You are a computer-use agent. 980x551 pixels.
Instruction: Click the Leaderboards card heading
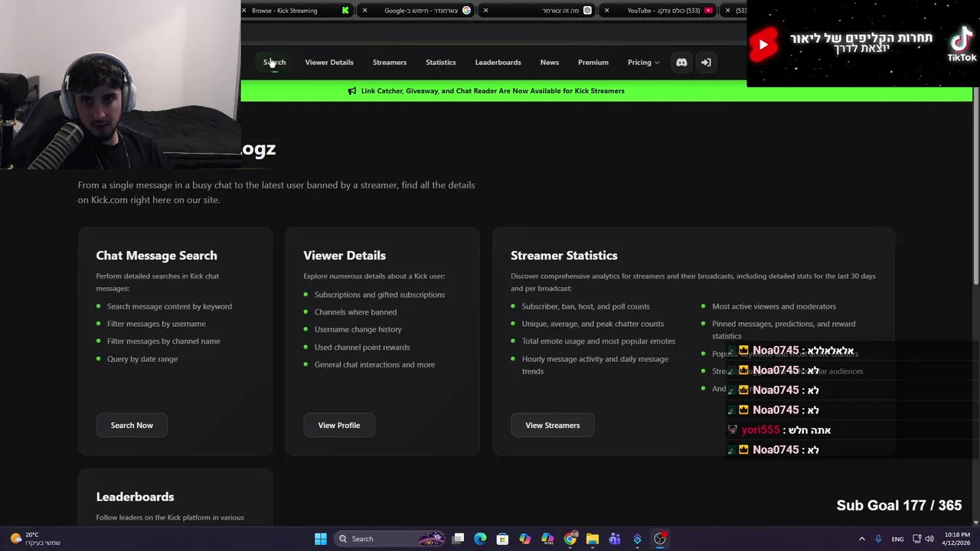[135, 497]
